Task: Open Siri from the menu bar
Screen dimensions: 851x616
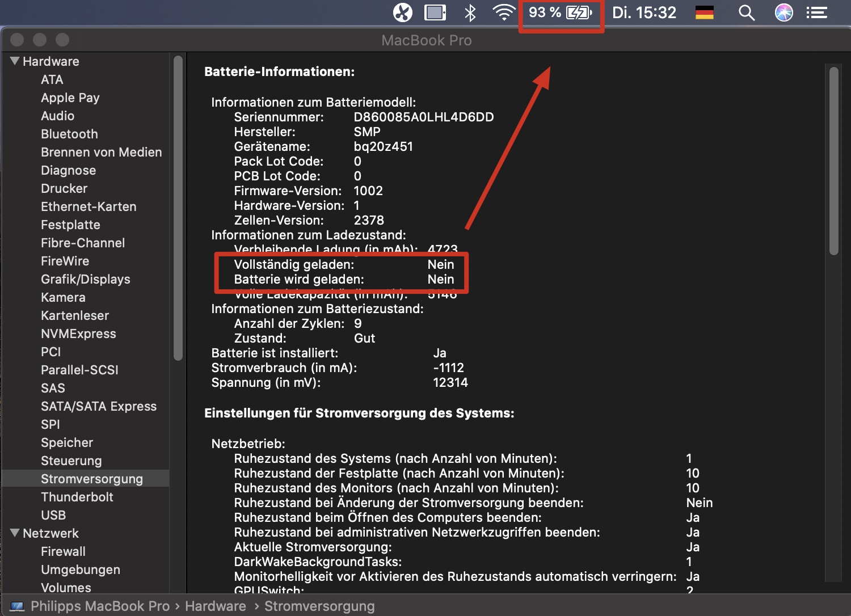Action: coord(783,12)
